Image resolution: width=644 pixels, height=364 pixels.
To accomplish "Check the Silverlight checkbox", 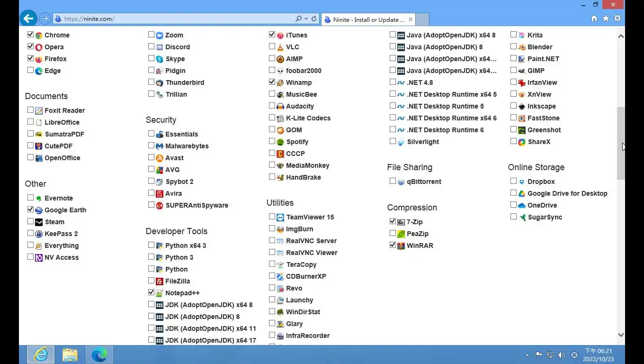I will click(x=393, y=141).
